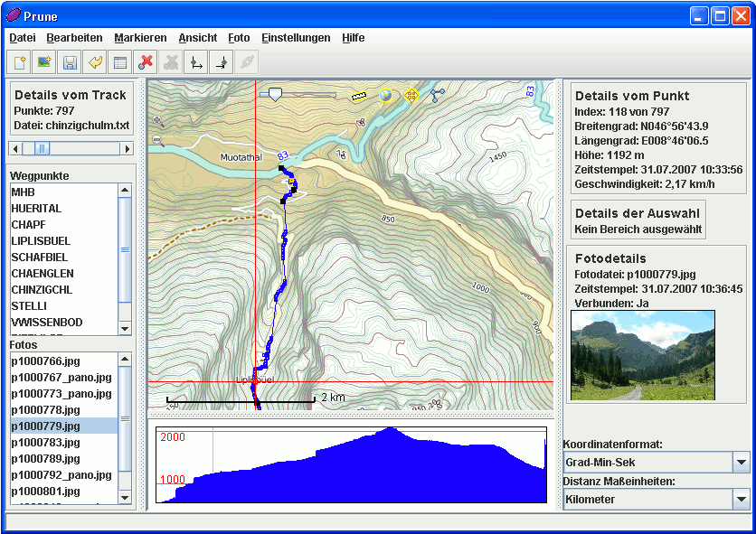The height and width of the screenshot is (534, 756).
Task: Open the Einstellungen menu
Action: tap(296, 38)
